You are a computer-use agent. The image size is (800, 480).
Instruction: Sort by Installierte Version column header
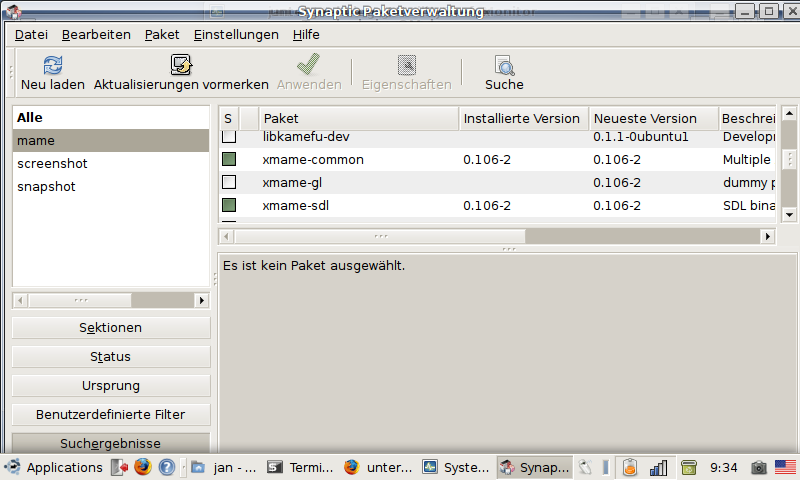524,118
